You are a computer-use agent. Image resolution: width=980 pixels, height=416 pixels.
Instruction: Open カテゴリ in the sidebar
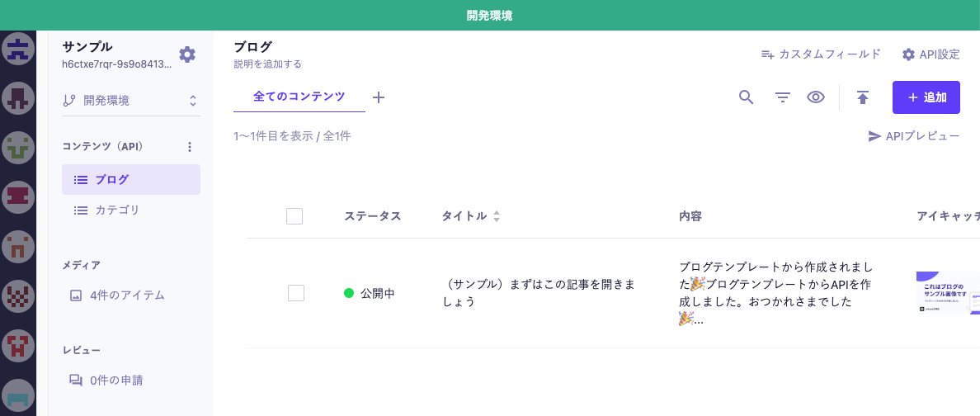pyautogui.click(x=117, y=210)
